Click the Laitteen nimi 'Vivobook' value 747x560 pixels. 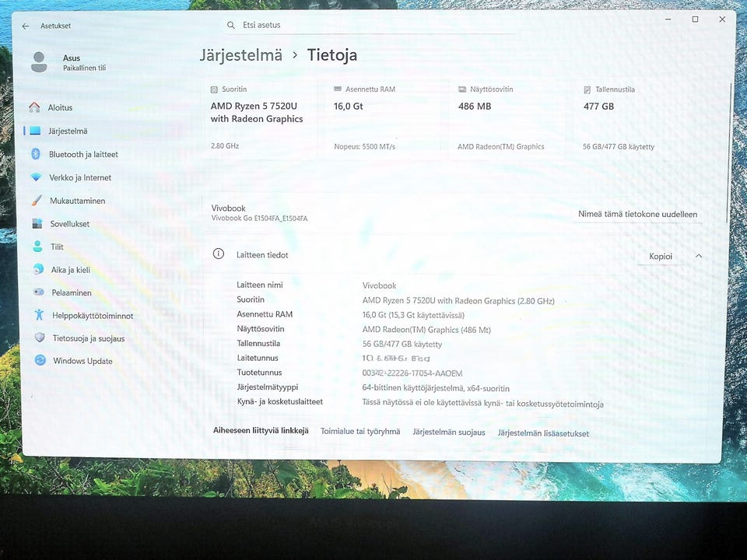coord(379,285)
